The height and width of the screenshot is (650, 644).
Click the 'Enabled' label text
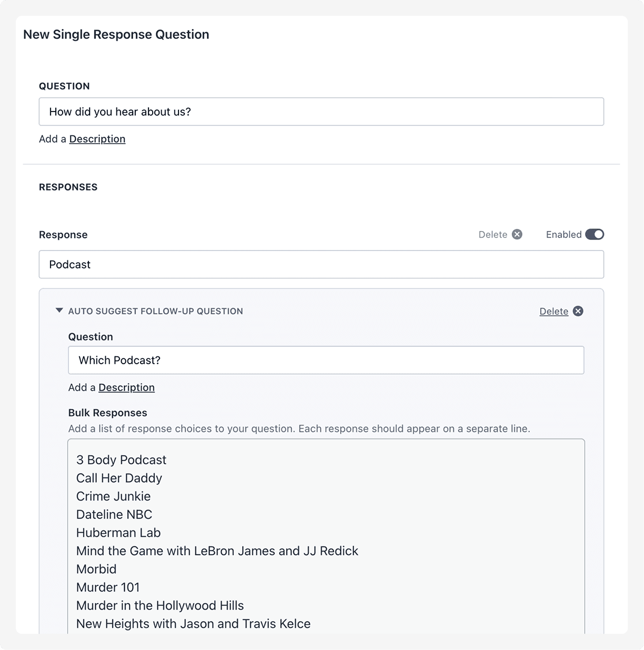click(x=563, y=235)
